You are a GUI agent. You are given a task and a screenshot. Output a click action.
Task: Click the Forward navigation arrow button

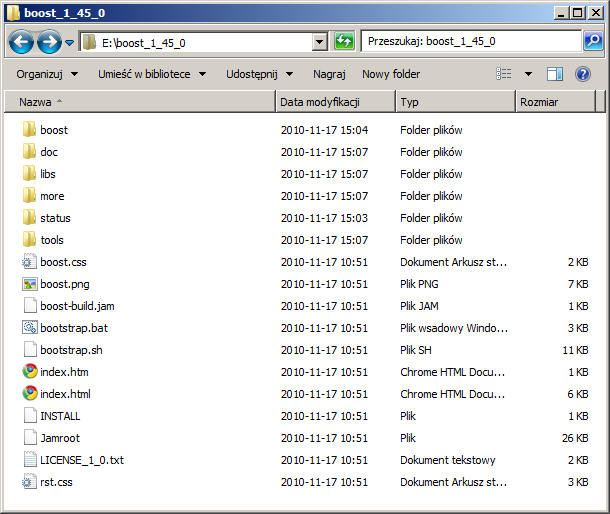click(x=48, y=42)
